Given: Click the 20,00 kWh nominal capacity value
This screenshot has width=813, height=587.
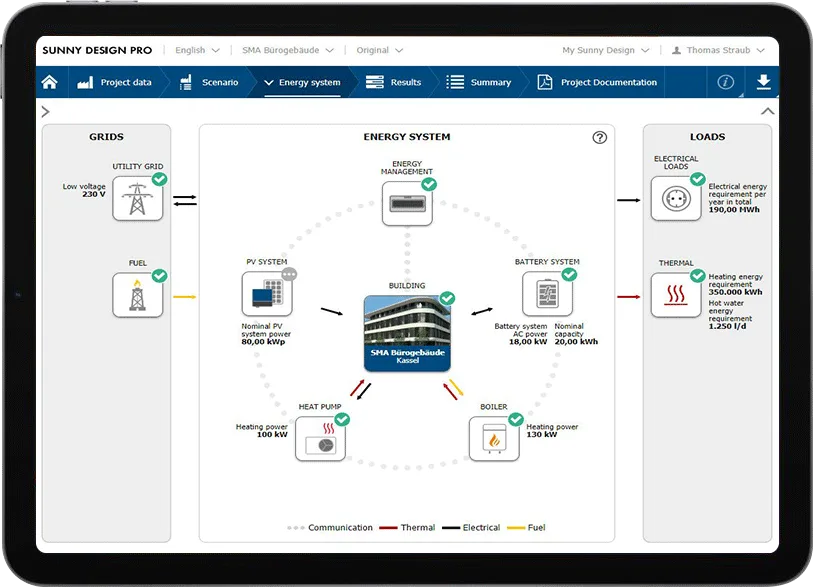Looking at the screenshot, I should [576, 342].
